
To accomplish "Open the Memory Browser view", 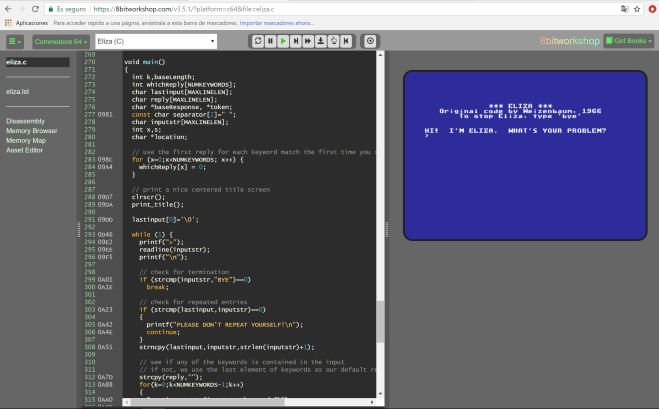I will pos(32,131).
